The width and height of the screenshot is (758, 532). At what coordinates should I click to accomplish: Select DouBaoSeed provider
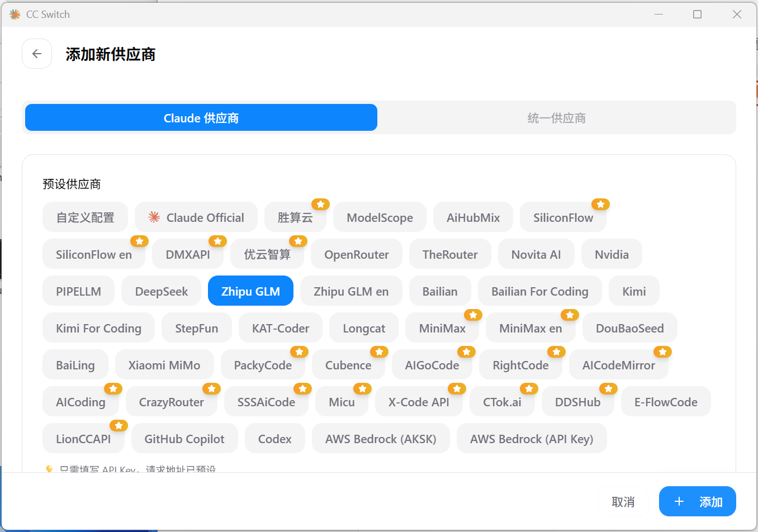click(x=629, y=327)
